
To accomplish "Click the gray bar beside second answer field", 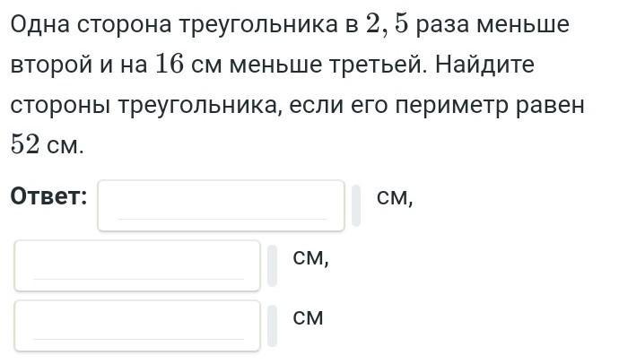I will (272, 265).
